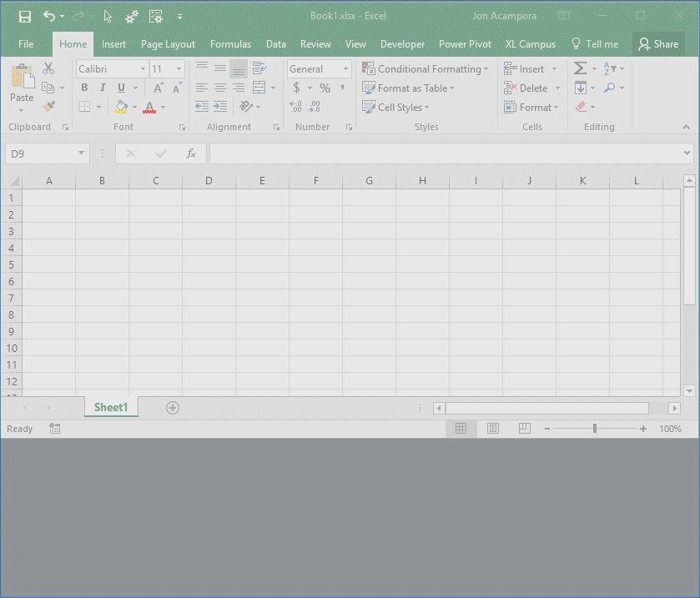Add a new sheet with the plus icon
This screenshot has height=598, width=700.
[173, 408]
